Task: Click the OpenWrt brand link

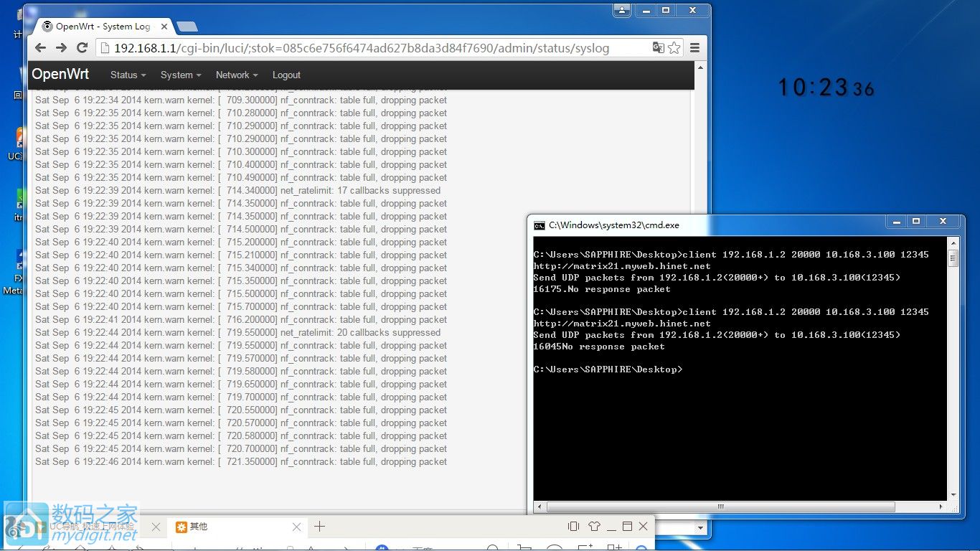Action: coord(60,75)
